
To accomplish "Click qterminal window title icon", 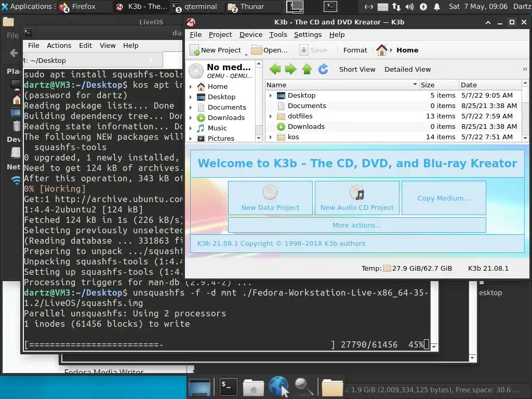I will pos(29,33).
